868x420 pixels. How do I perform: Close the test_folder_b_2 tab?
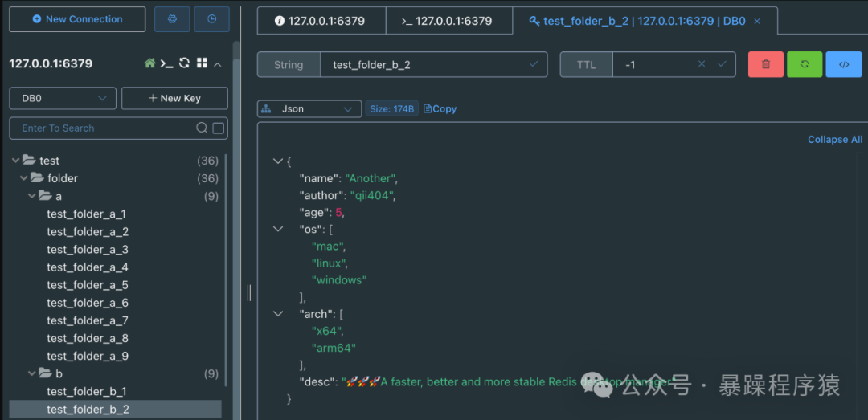757,21
